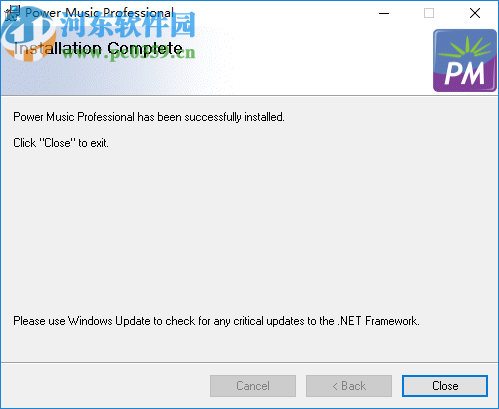
Task: Click the Windows Update .NET Framework notice
Action: (x=216, y=321)
